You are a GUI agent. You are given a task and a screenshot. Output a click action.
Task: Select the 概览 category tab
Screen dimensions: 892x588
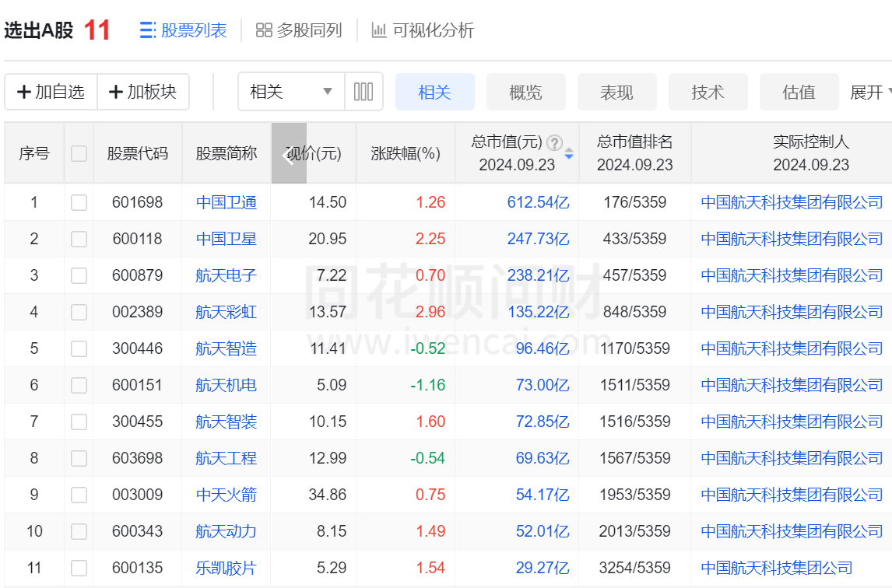coord(525,92)
